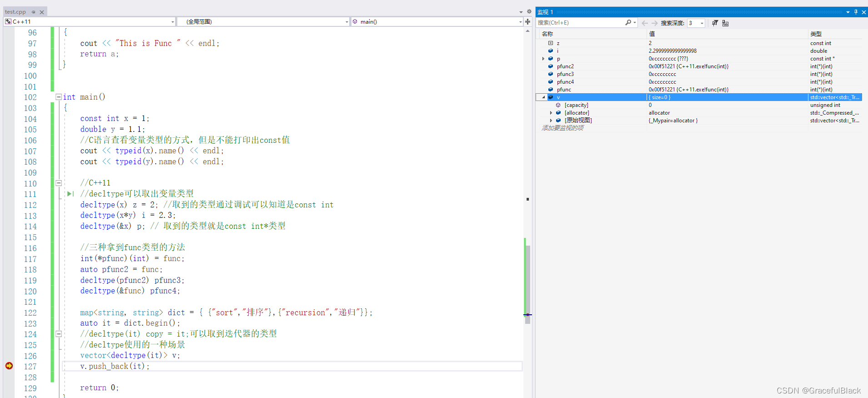Click the split editor icon
Viewport: 868px width, 398px height.
click(x=527, y=21)
